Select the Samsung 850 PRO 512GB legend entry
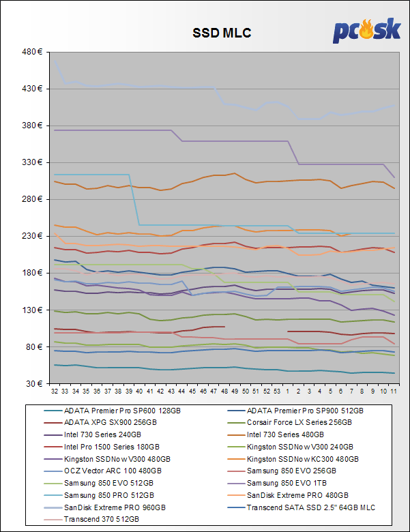Screen dimensions: 410x532 [x=99, y=495]
